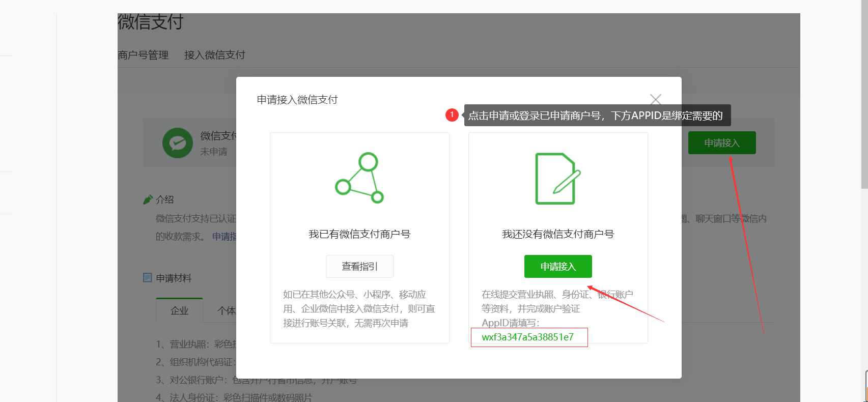Click the 我已有微信支付商户号 heading
The width and height of the screenshot is (868, 402).
point(359,234)
